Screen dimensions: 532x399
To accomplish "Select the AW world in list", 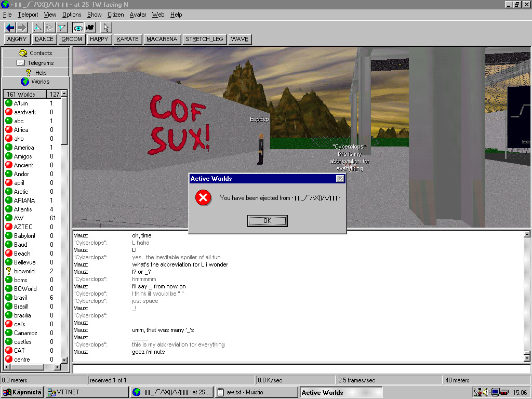I will [x=19, y=218].
